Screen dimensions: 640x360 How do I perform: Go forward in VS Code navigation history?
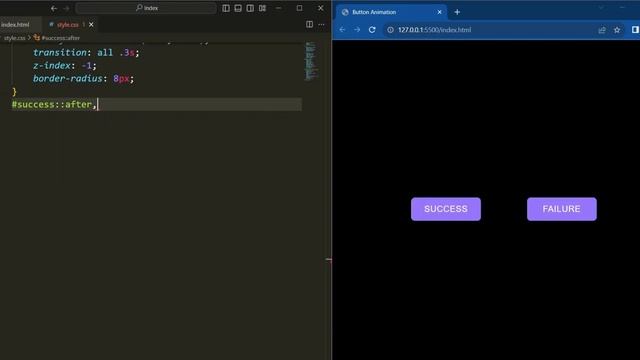66,8
